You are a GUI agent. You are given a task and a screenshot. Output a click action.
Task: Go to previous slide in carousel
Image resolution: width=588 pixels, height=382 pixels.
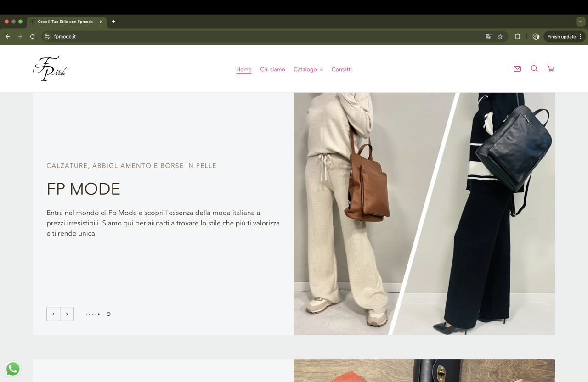pyautogui.click(x=53, y=314)
